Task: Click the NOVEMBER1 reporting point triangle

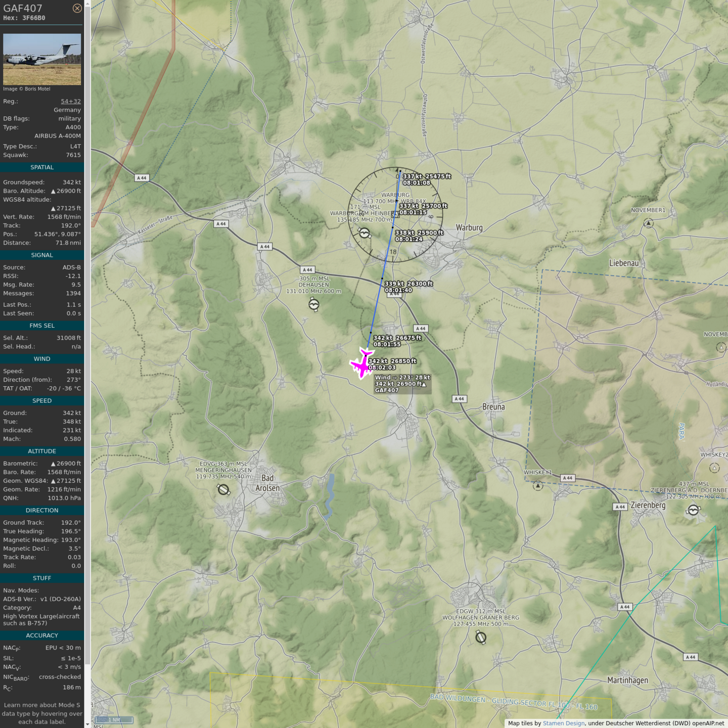Action: (x=649, y=223)
